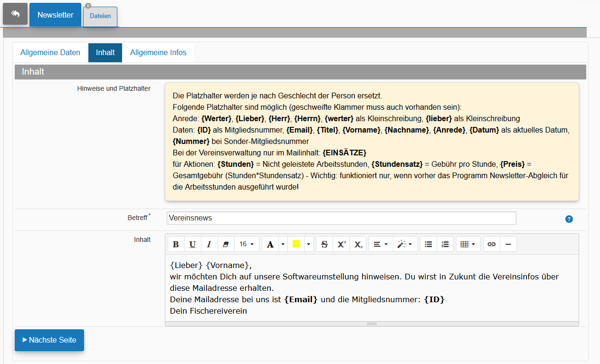Image resolution: width=600 pixels, height=364 pixels.
Task: Insert an unordered bullet list
Action: (x=429, y=244)
